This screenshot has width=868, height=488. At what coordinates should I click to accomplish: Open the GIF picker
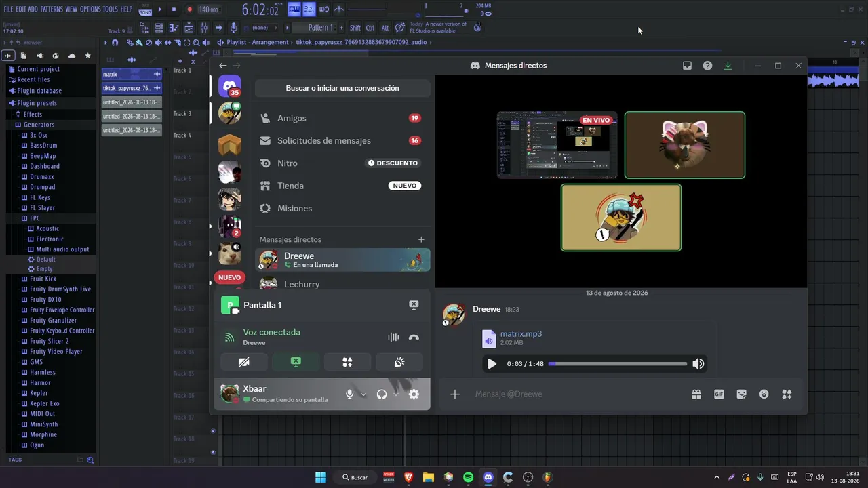719,394
